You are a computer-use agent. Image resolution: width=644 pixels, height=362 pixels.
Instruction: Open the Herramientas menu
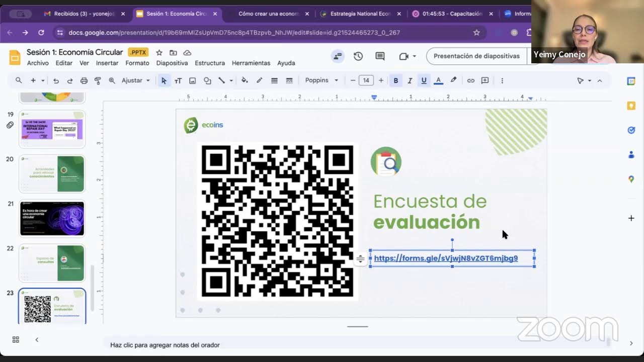(x=251, y=63)
